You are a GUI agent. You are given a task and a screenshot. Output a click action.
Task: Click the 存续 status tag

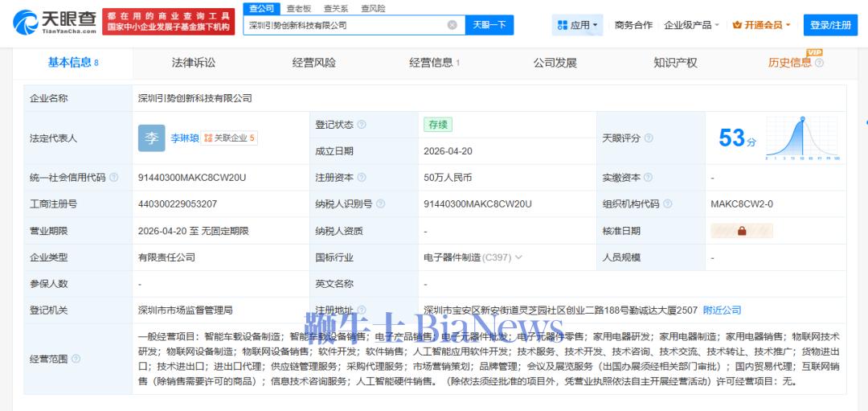click(x=438, y=125)
